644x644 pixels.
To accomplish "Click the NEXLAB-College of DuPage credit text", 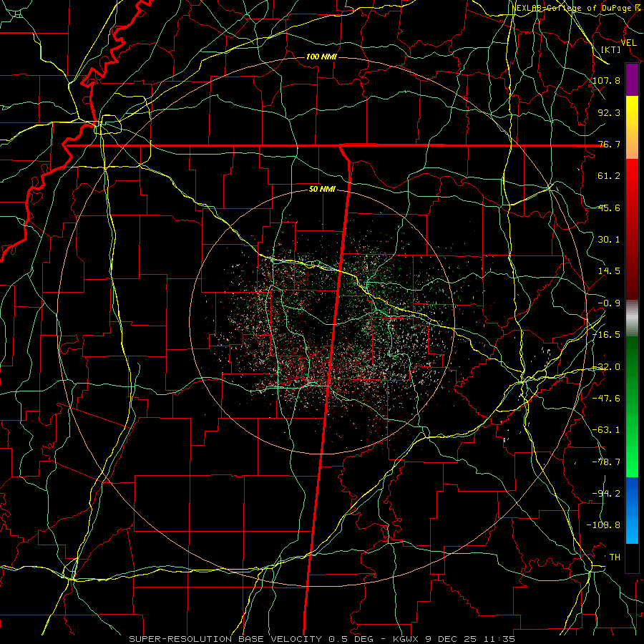I will tap(576, 8).
